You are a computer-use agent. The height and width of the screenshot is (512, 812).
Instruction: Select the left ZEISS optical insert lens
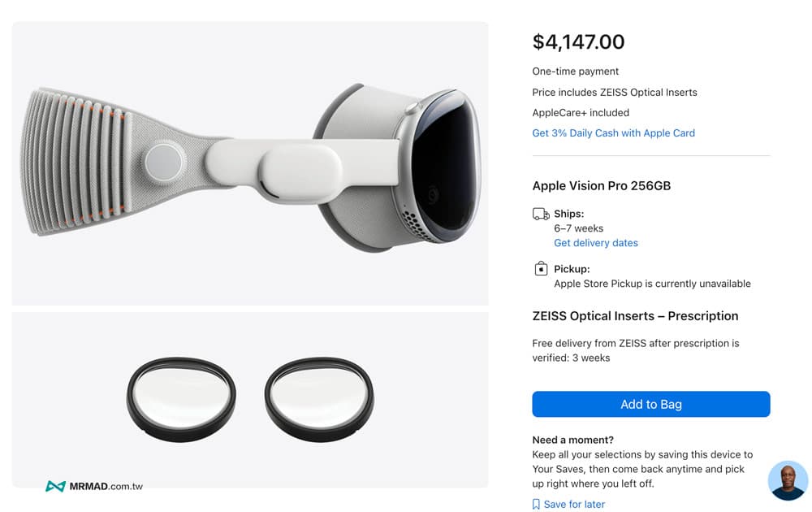181,398
